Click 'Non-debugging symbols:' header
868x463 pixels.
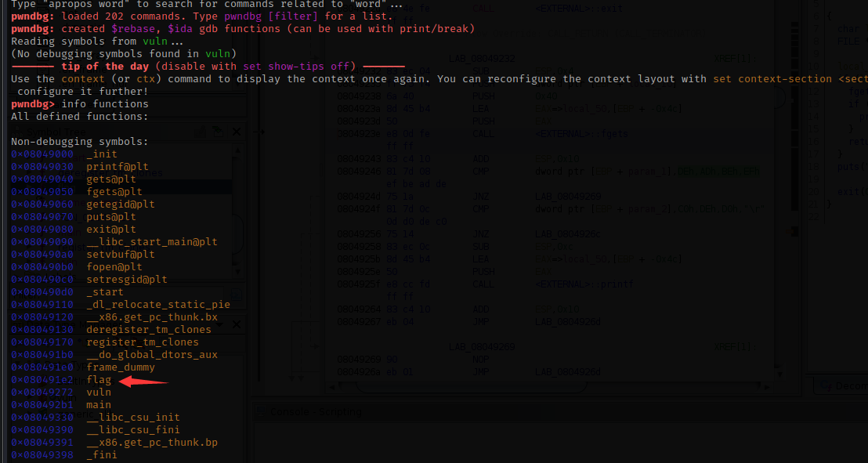(x=80, y=142)
